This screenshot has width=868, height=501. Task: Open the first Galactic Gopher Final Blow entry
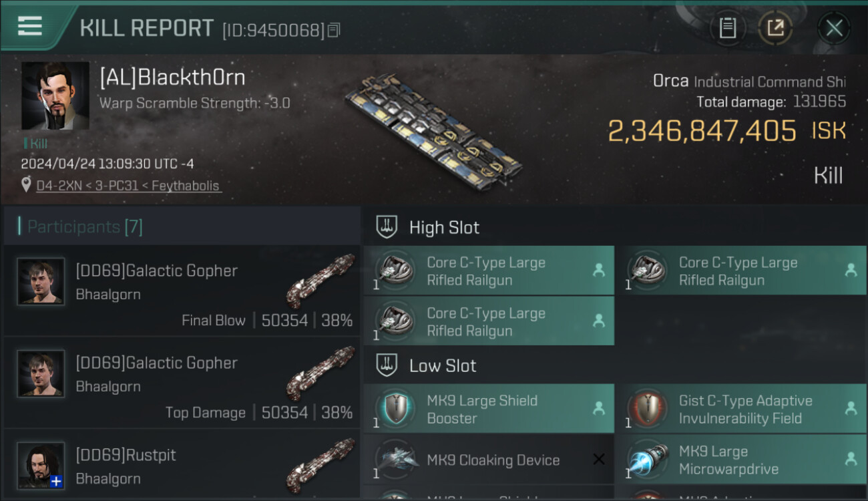pyautogui.click(x=182, y=291)
